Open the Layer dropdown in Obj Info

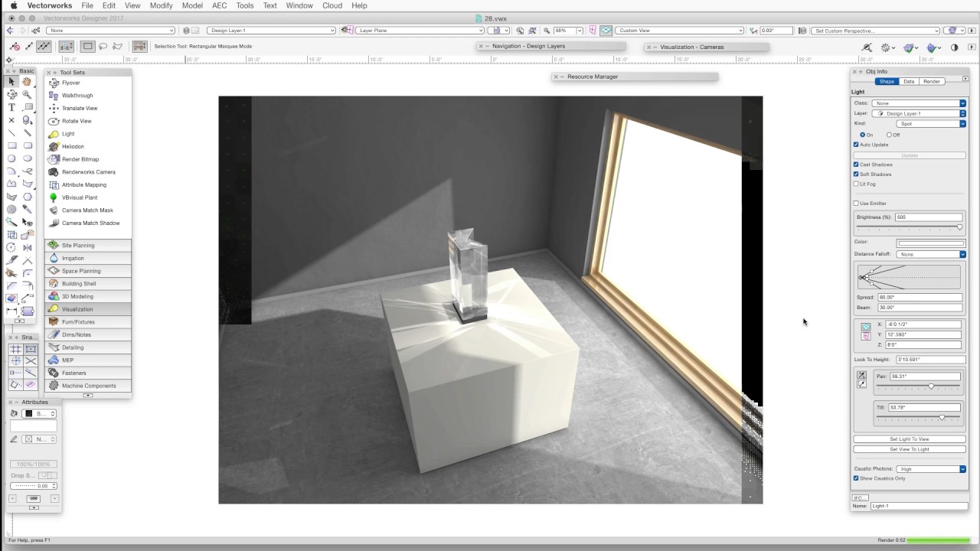919,113
